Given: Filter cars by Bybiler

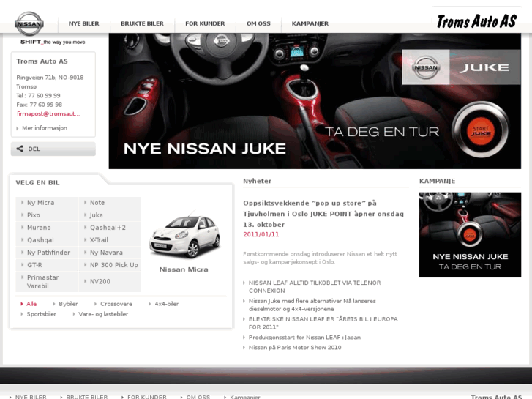Looking at the screenshot, I should click(x=68, y=304).
